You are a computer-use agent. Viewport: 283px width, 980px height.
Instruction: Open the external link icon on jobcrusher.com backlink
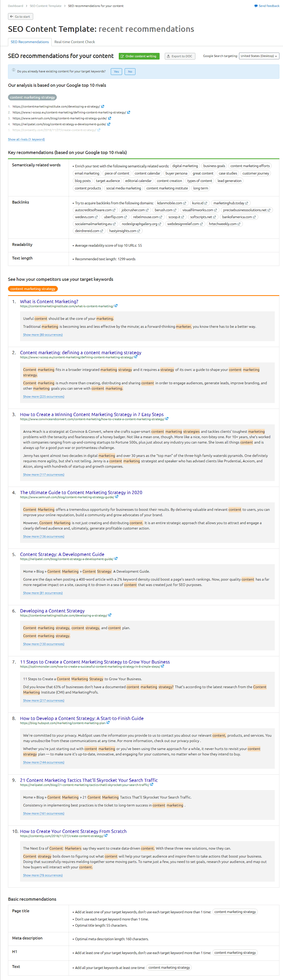pyautogui.click(x=147, y=210)
